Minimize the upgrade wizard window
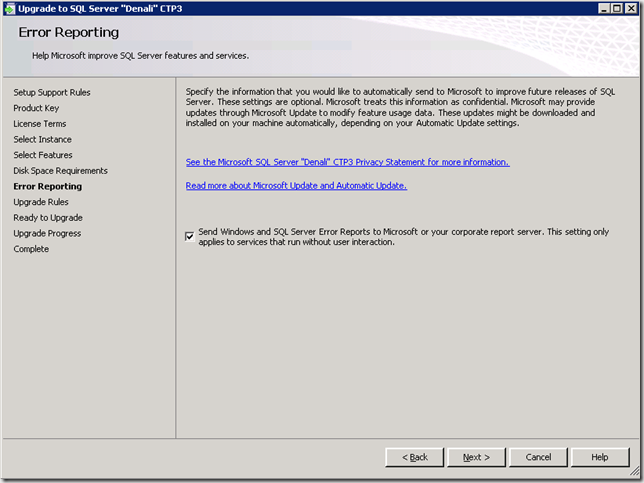Image resolution: width=644 pixels, height=483 pixels. click(x=603, y=9)
